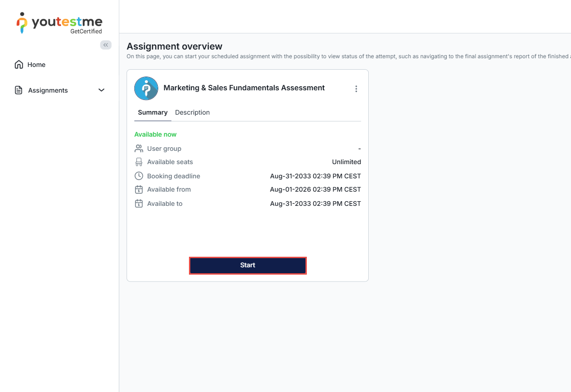Click the Unlimited seats value
The height and width of the screenshot is (392, 571).
point(346,162)
